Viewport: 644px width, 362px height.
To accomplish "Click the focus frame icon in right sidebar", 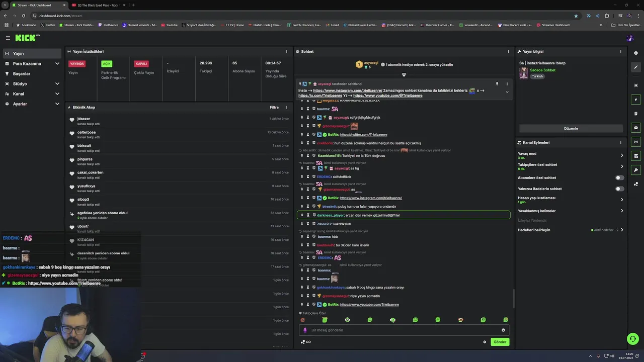I will 636,85.
